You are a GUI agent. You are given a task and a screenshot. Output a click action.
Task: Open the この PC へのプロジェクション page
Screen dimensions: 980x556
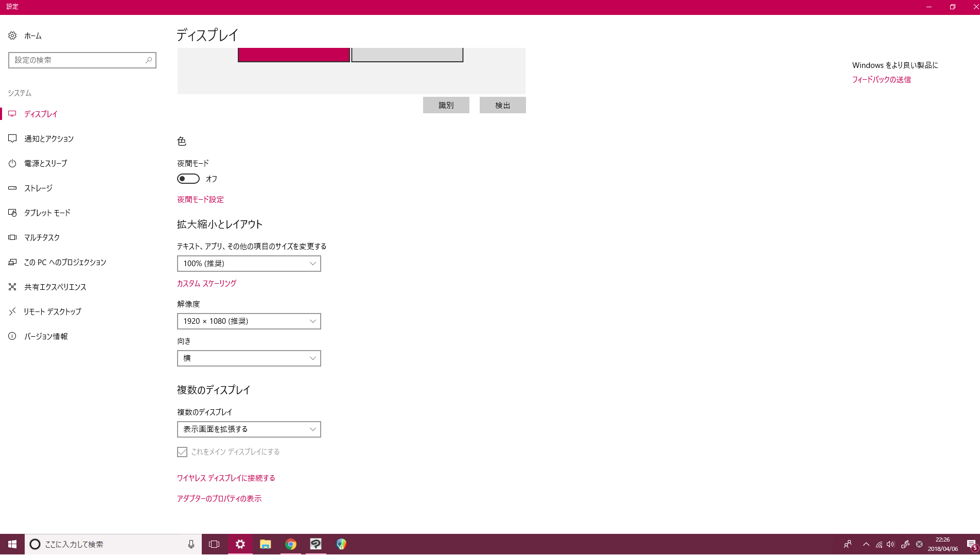tap(65, 262)
